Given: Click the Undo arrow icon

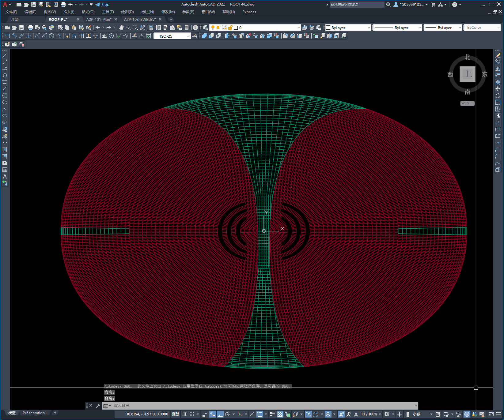Looking at the screenshot, I should 98,28.
